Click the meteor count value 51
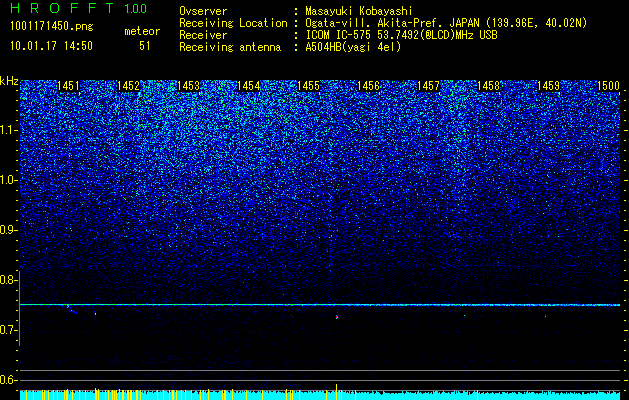Image resolution: width=629 pixels, height=400 pixels. click(144, 46)
